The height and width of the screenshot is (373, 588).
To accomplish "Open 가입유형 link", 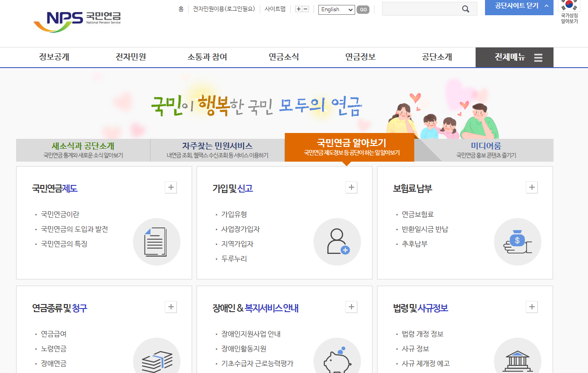I will point(234,214).
